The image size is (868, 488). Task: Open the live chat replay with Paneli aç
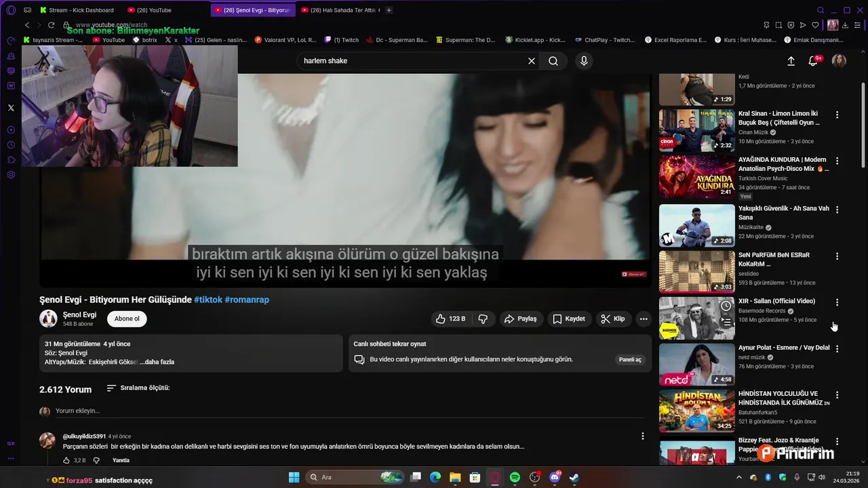tap(630, 359)
